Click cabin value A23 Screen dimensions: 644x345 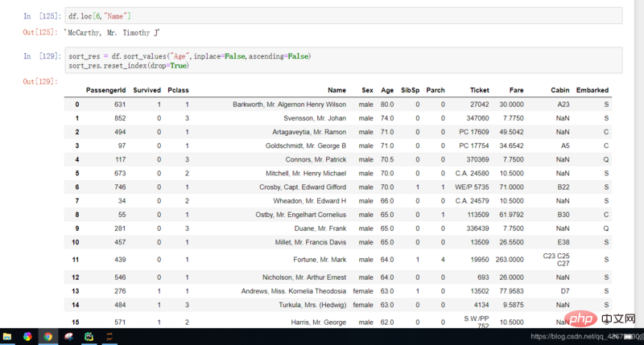[x=563, y=105]
